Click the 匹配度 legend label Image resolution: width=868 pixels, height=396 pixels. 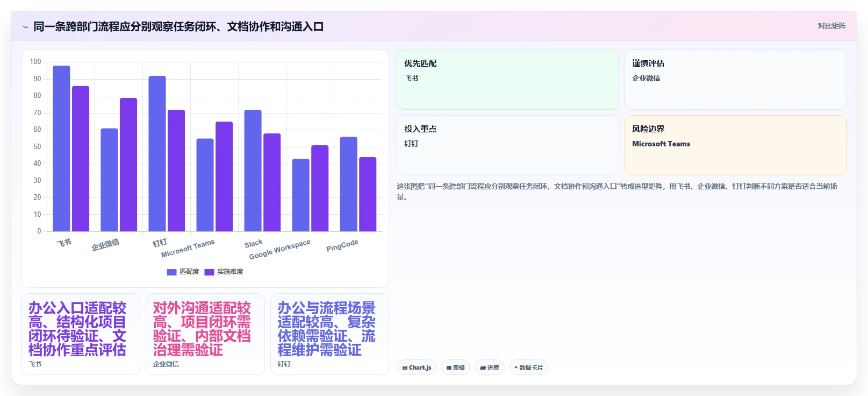pyautogui.click(x=189, y=272)
